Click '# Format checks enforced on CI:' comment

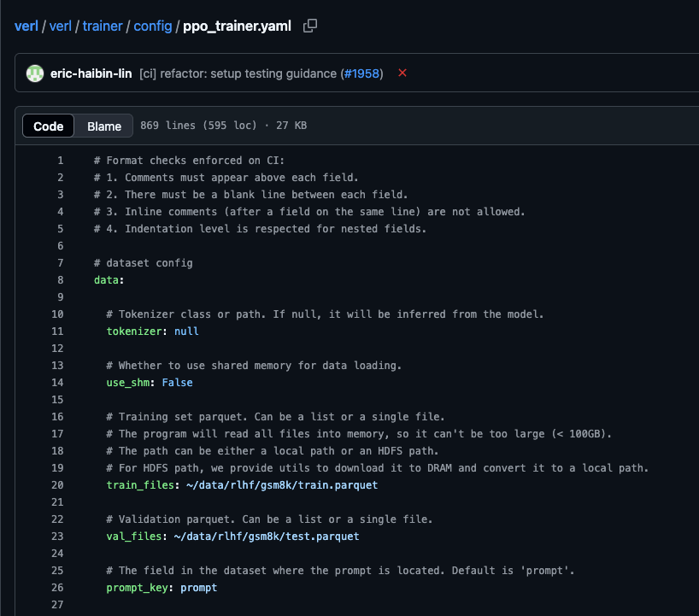[189, 161]
